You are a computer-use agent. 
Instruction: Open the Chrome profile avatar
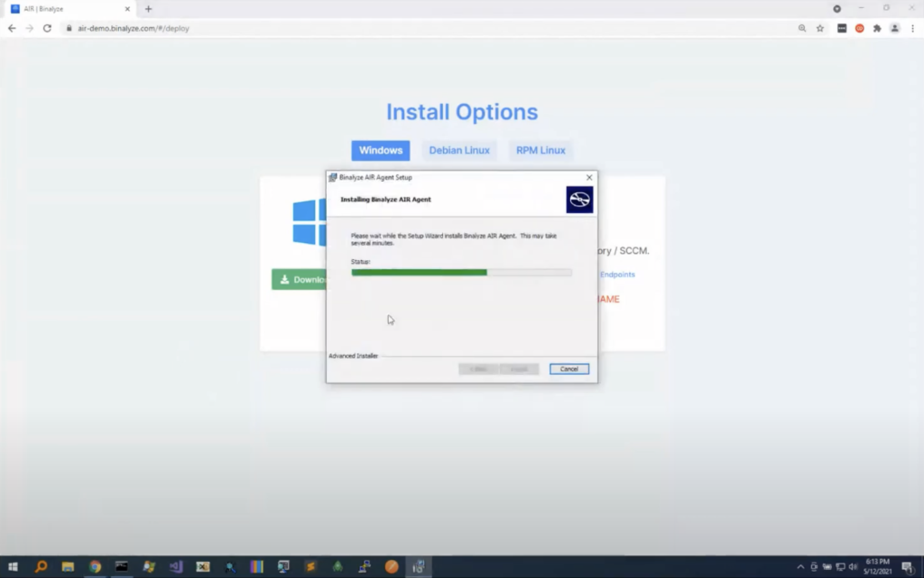coord(894,28)
